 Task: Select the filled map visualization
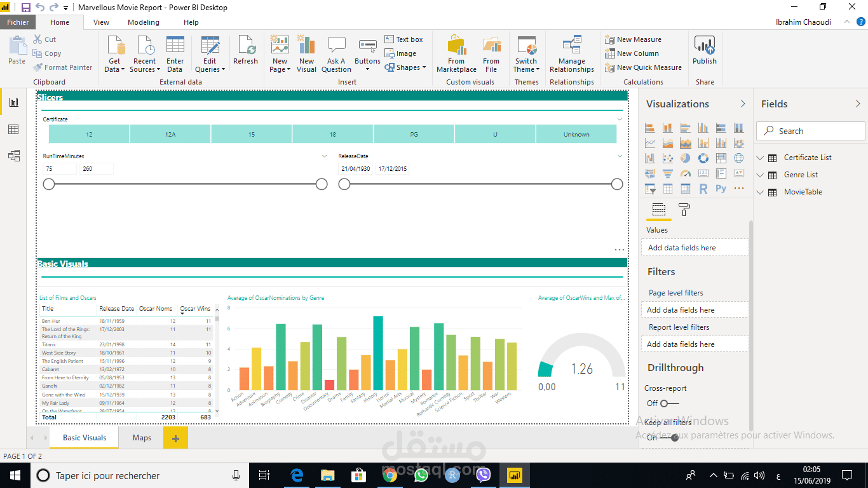[x=650, y=173]
